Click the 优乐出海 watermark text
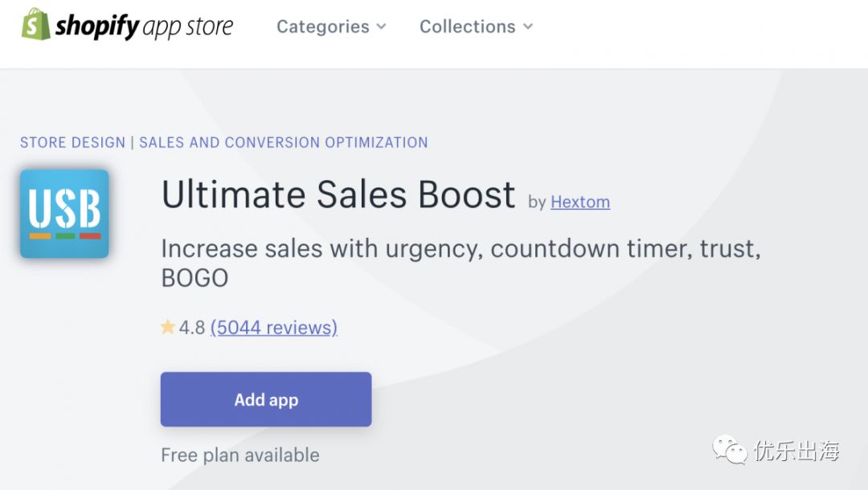This screenshot has width=868, height=490. click(x=796, y=451)
